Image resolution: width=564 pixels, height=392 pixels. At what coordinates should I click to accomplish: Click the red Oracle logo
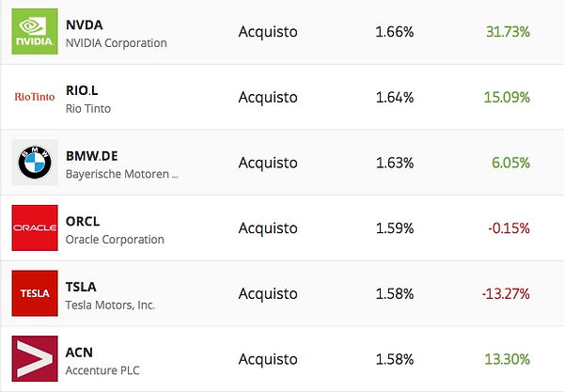35,228
